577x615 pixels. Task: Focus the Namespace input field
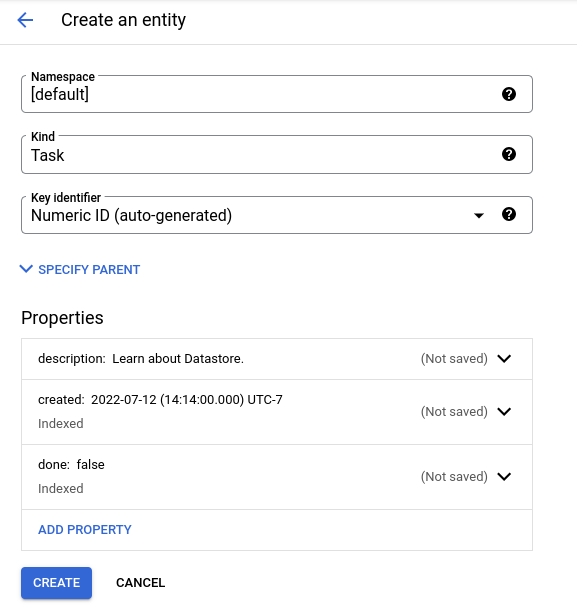pyautogui.click(x=277, y=94)
